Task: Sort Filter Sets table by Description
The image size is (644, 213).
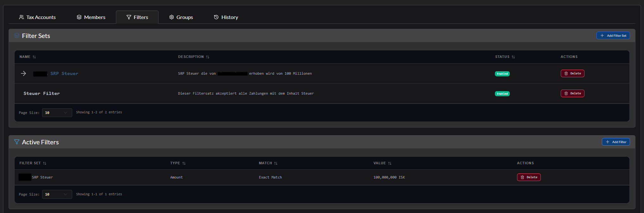Action: (x=193, y=57)
